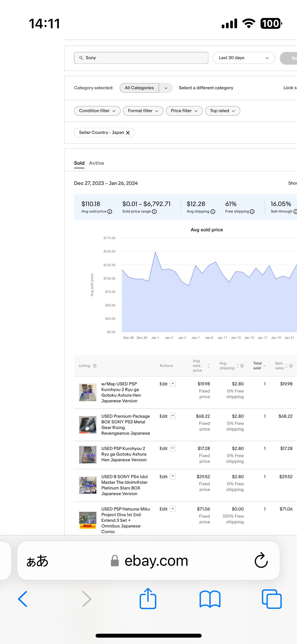
Task: Open thumbnail of Hatsune Miku Project Diva listing
Action: [88, 520]
